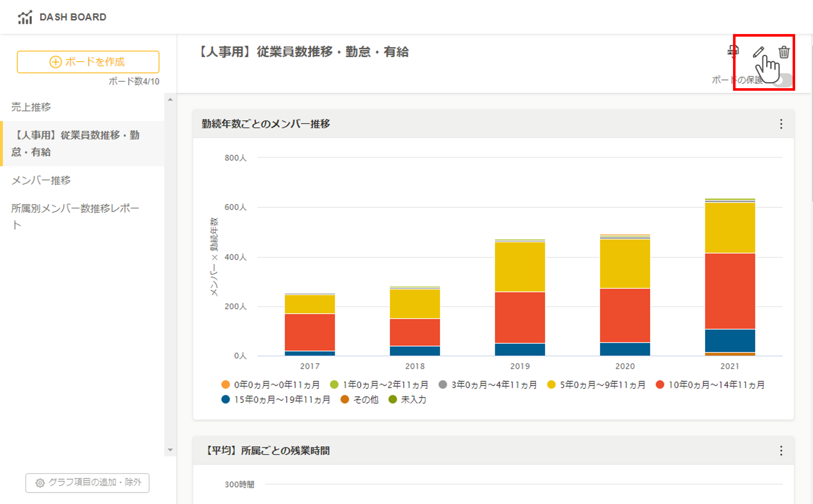Click sidebar scroll up arrow
813x504 pixels.
[170, 99]
